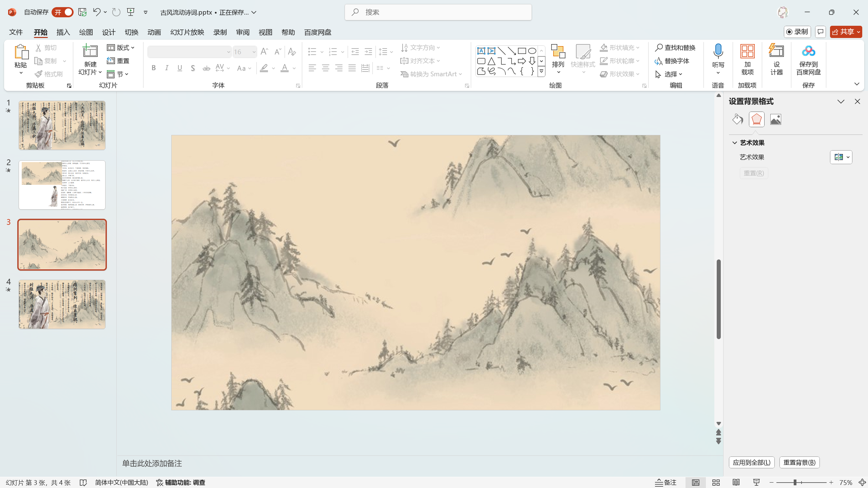Switch to the Animations tab

154,32
